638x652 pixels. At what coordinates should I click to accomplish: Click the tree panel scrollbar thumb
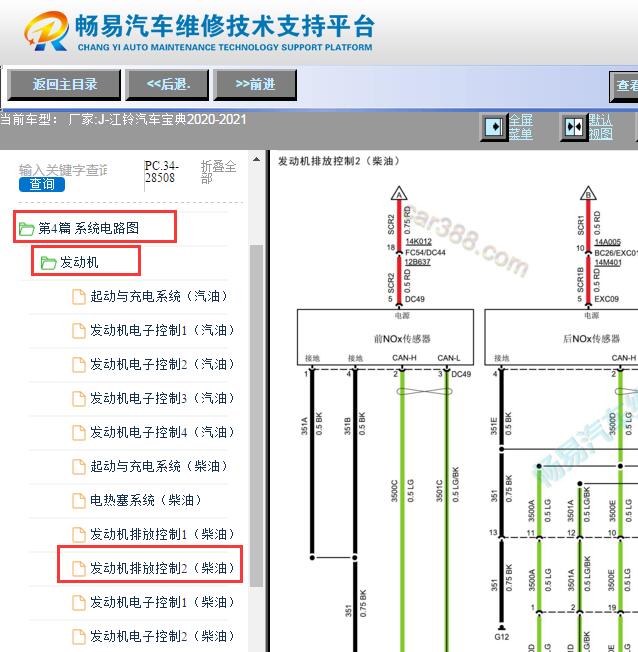[256, 416]
